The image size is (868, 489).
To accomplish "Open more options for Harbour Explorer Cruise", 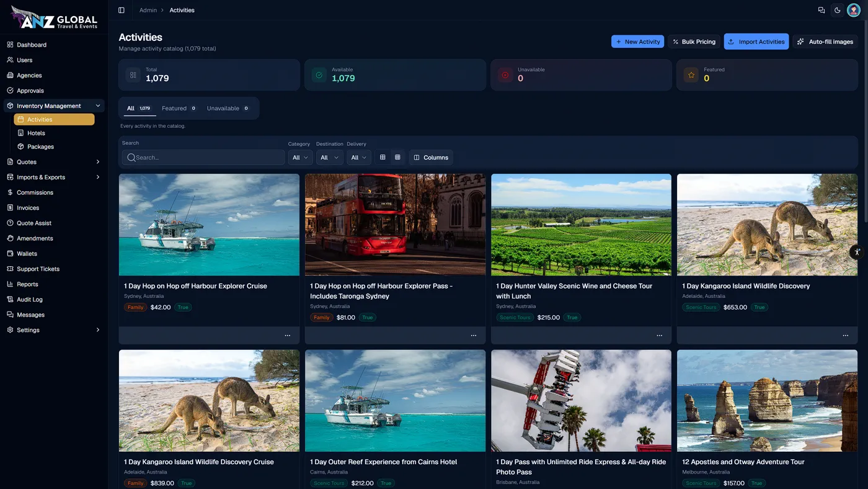I will (x=287, y=336).
